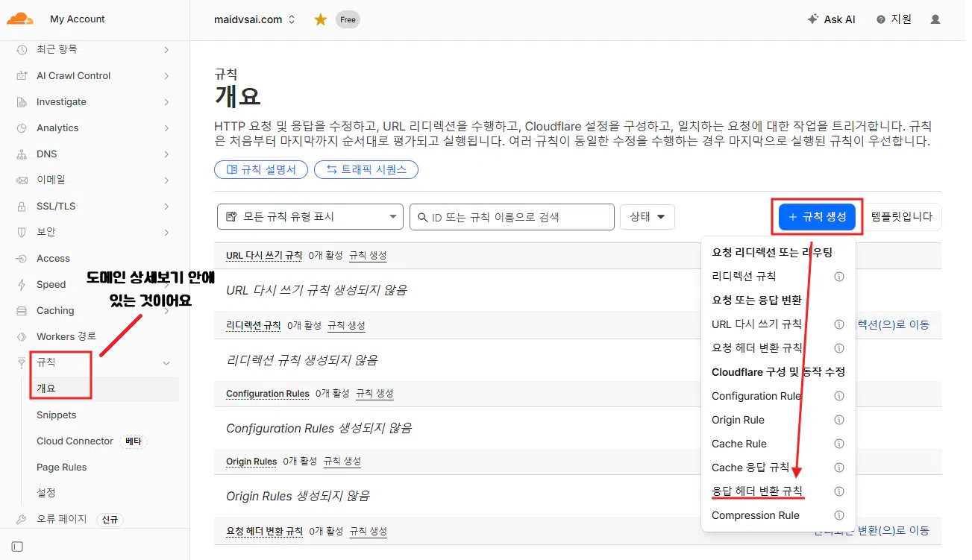Click info icon beside Compression Rule menu item
Image resolution: width=972 pixels, height=560 pixels.
point(839,515)
